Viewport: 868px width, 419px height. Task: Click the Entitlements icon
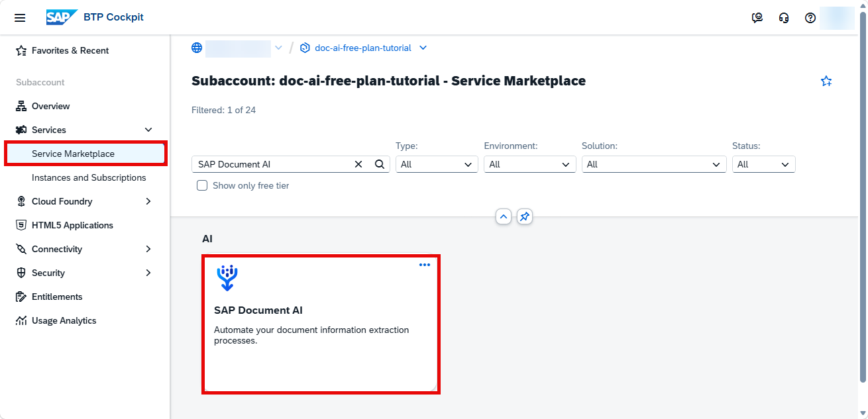(21, 297)
